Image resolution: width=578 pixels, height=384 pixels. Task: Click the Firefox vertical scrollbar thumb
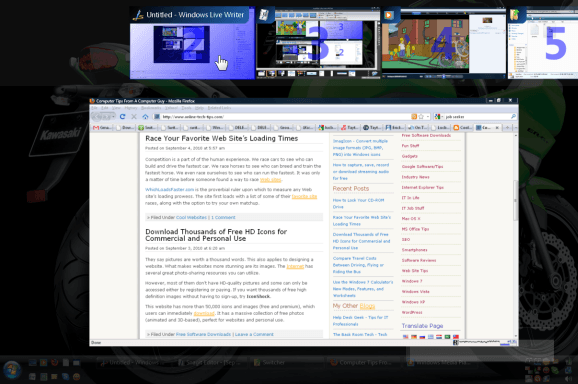pyautogui.click(x=515, y=201)
